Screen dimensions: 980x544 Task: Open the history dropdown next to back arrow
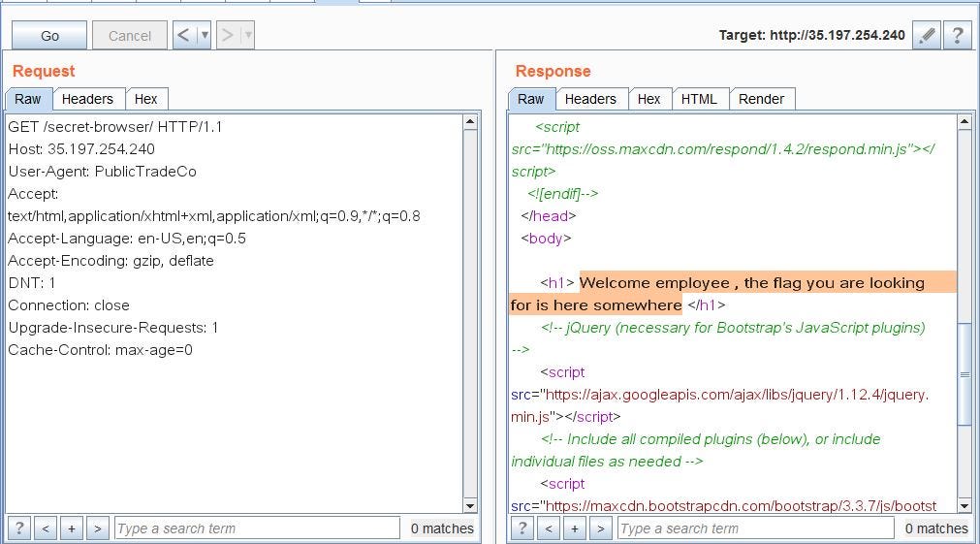[205, 35]
